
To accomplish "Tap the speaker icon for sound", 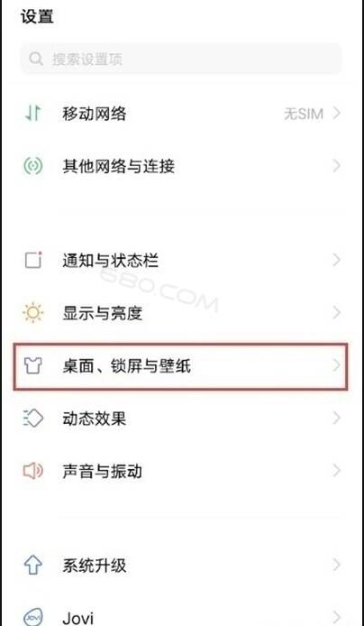I will tap(33, 471).
